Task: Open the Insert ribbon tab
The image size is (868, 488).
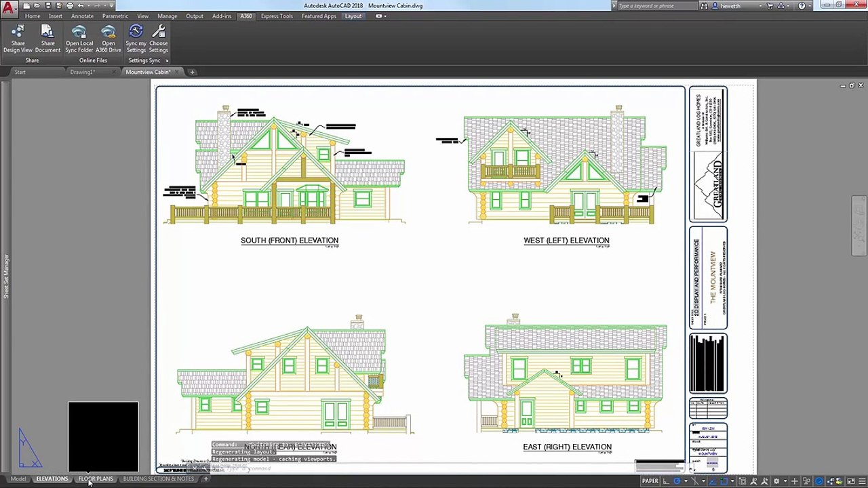Action: tap(56, 16)
